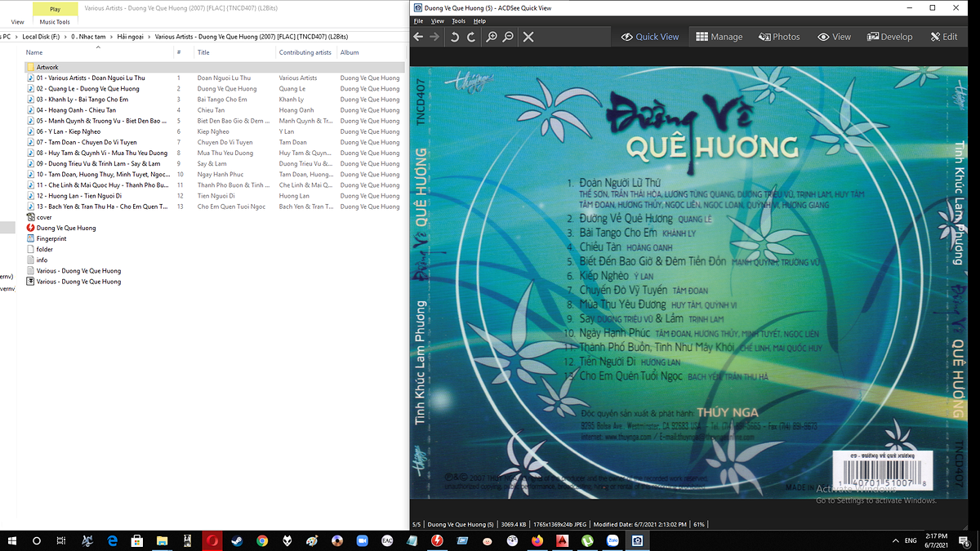
Task: Open ACDSee Help menu
Action: tap(479, 20)
